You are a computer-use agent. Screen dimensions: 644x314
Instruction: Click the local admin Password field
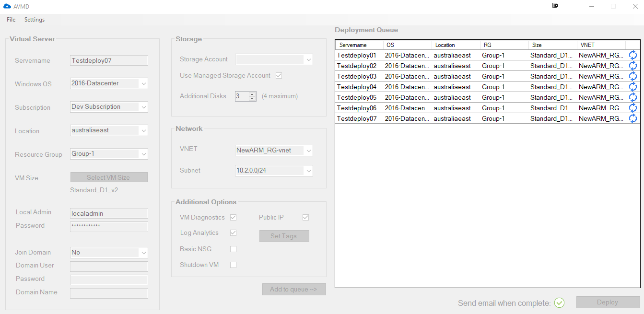click(109, 226)
